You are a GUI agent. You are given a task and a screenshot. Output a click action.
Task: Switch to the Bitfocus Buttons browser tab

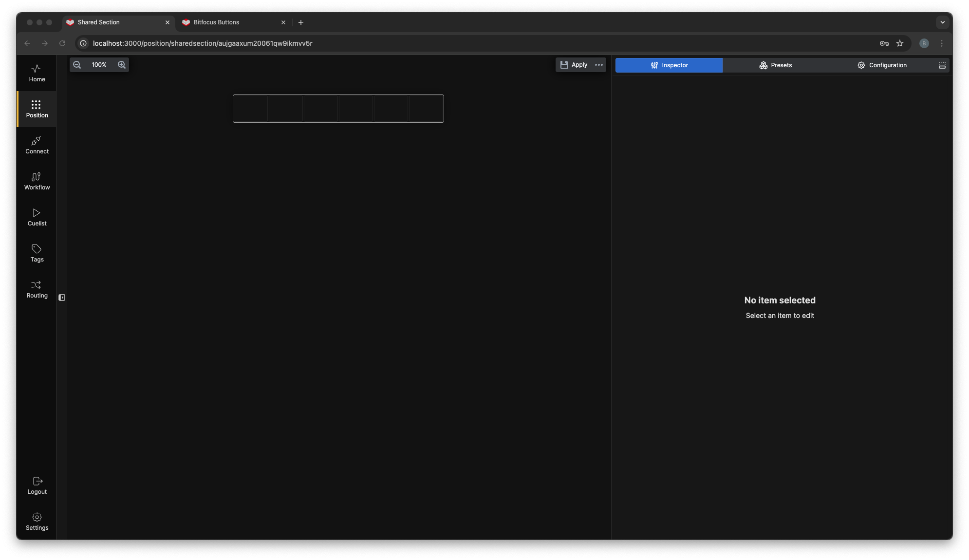point(234,22)
